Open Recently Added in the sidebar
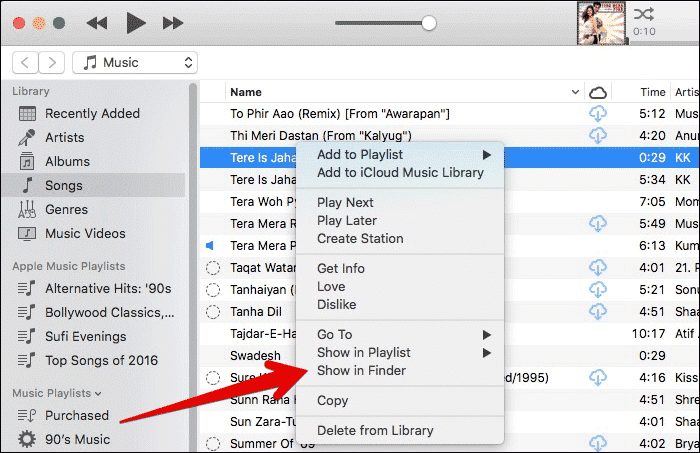Screen dimensions: 700x453 (92, 113)
